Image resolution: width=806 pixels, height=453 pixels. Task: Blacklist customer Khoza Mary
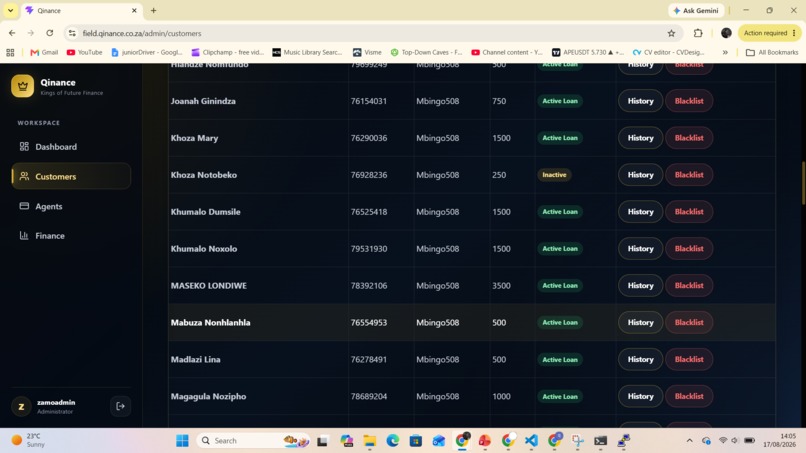pos(689,138)
